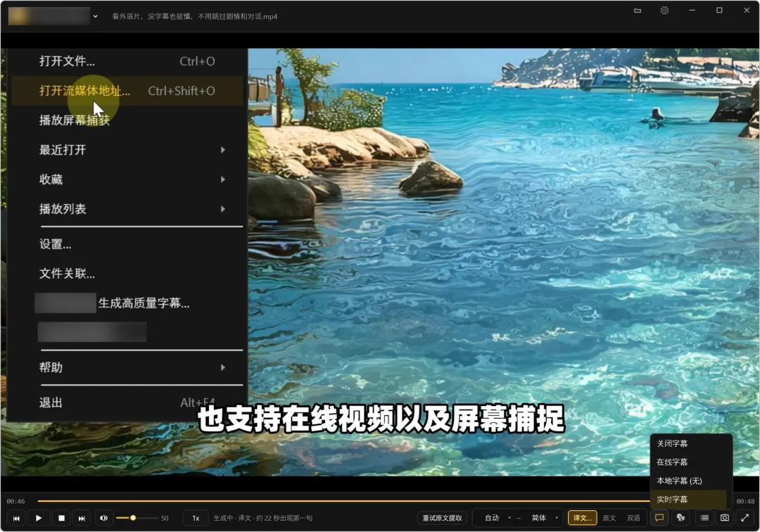Adjust the volume slider at 50
Image resolution: width=760 pixels, height=532 pixels.
(137, 518)
